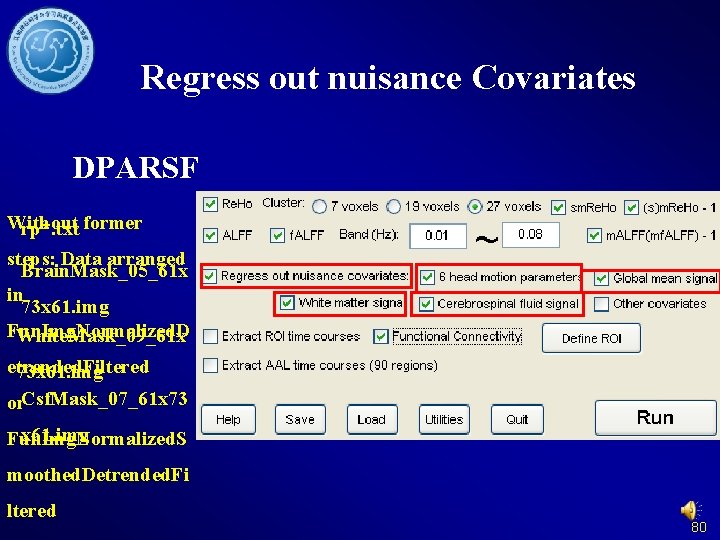The image size is (720, 540).
Task: Toggle White matter signal checkbox
Action: pos(287,303)
